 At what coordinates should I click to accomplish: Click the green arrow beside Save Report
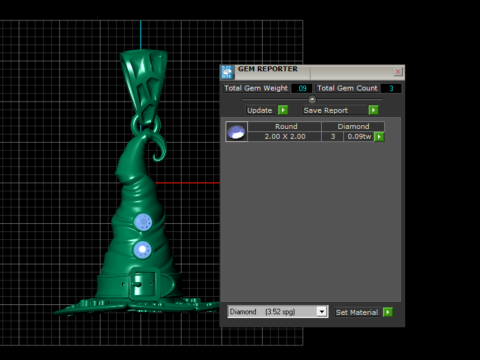point(373,110)
